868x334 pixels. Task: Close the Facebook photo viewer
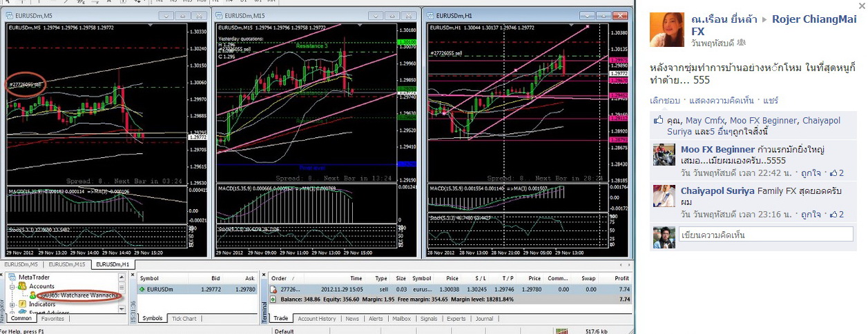862,6
